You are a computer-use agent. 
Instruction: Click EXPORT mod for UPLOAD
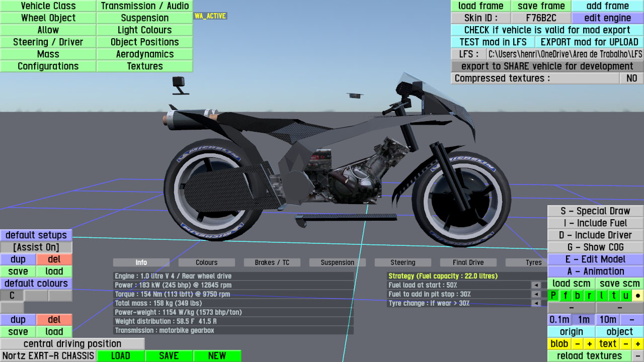[590, 42]
